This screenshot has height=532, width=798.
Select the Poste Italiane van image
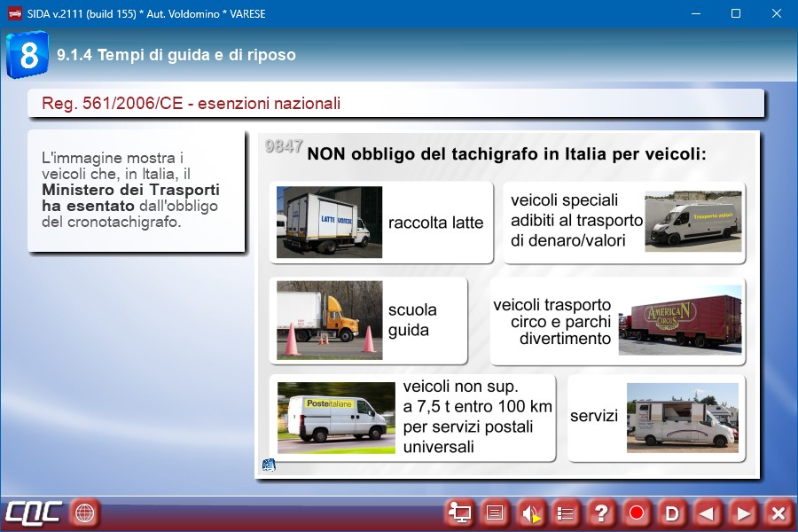335,412
